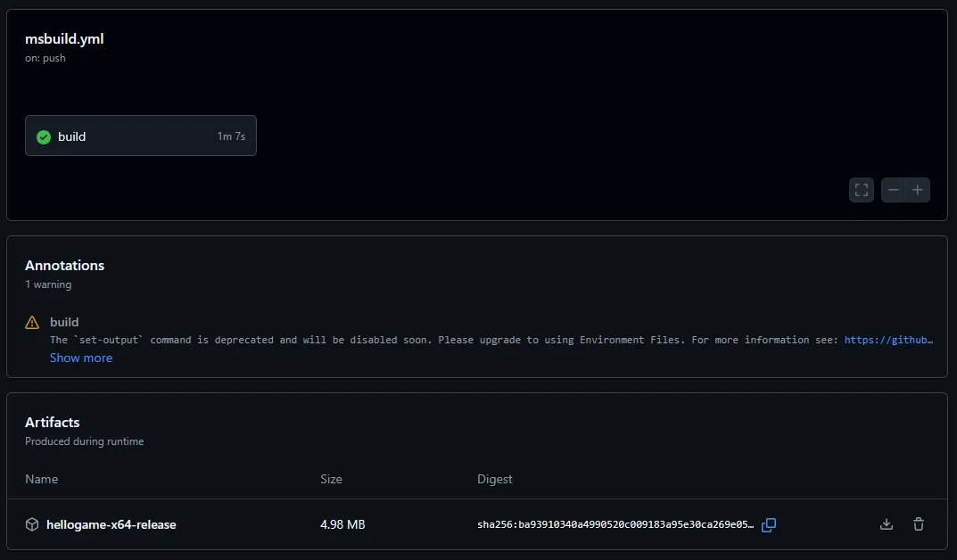The width and height of the screenshot is (957, 560).
Task: Click the msbuild.yml workflow title
Action: click(64, 38)
